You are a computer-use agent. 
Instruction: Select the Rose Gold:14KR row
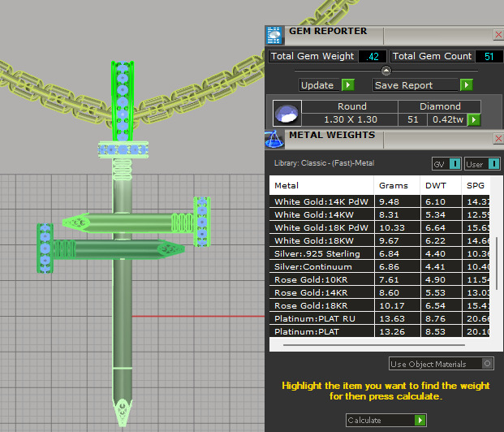click(380, 292)
